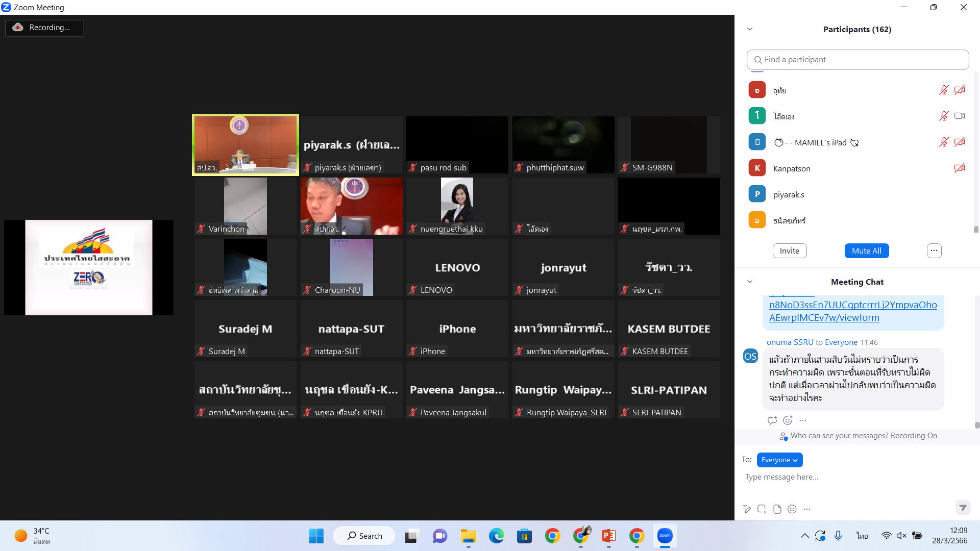Open chat emoji picker icon
The width and height of the screenshot is (980, 551).
[792, 509]
